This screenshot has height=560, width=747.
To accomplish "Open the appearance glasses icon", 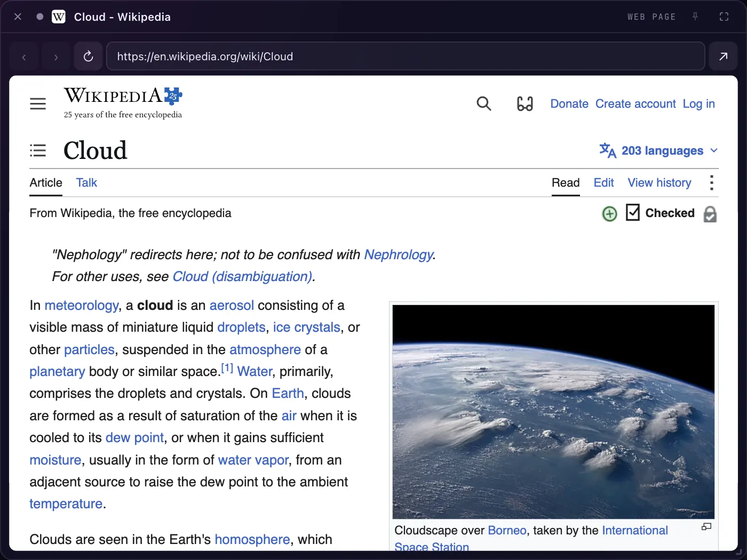I will pos(525,103).
